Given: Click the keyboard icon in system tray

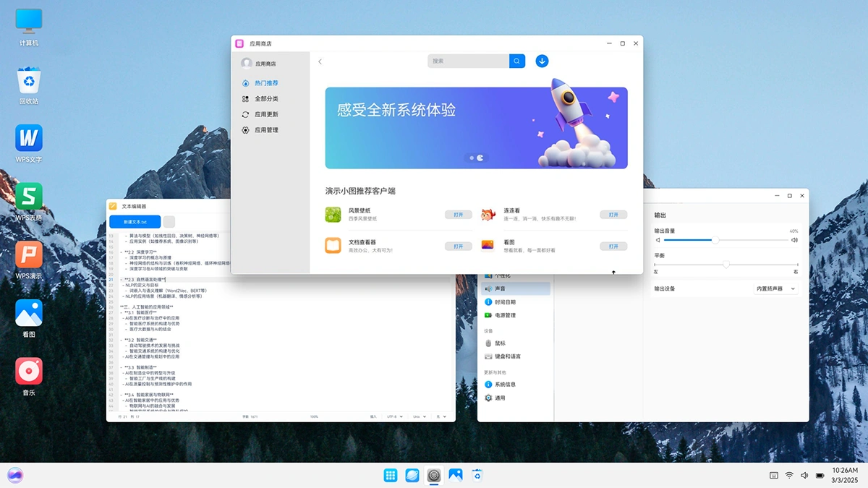Looking at the screenshot, I should coord(774,475).
